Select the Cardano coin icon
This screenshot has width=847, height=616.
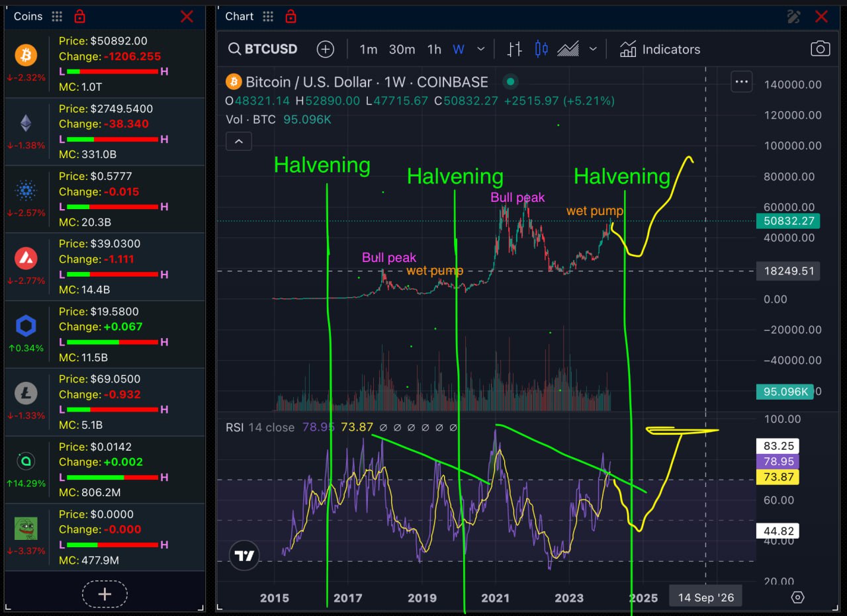click(26, 191)
